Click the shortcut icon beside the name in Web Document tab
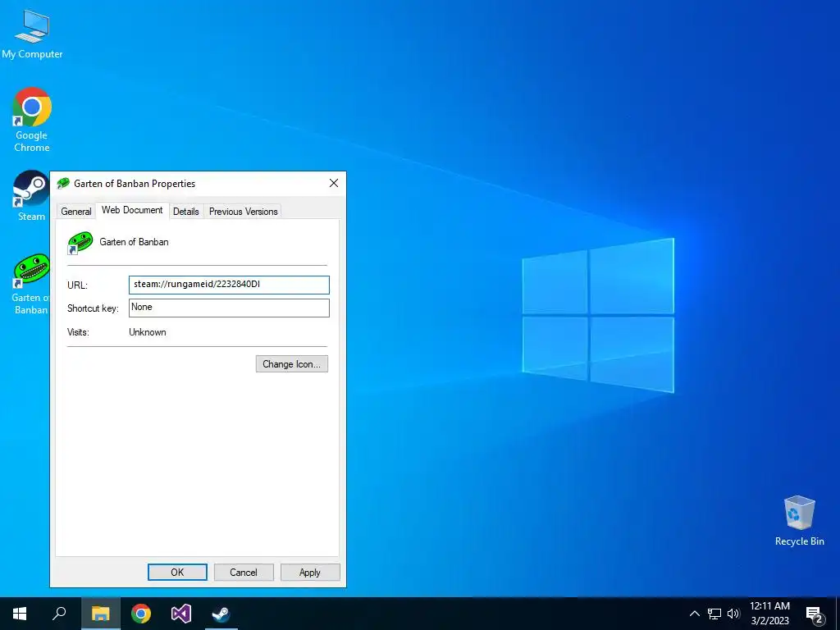Image resolution: width=840 pixels, height=630 pixels. pos(80,243)
